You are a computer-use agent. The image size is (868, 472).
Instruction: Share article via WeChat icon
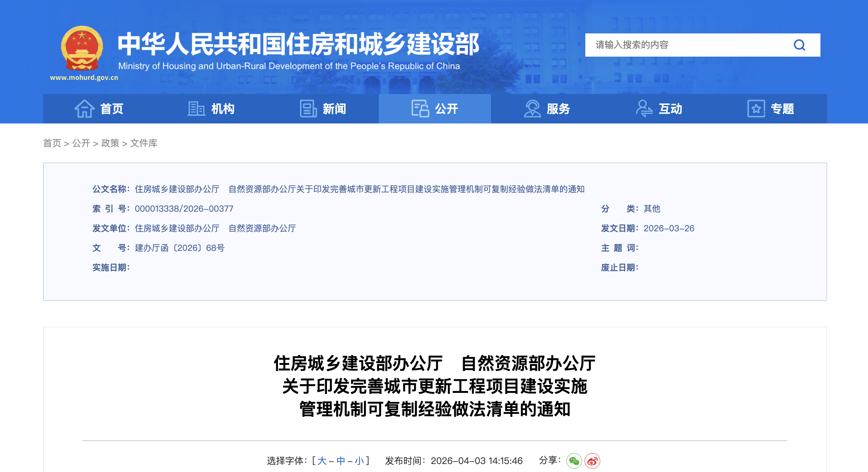574,461
